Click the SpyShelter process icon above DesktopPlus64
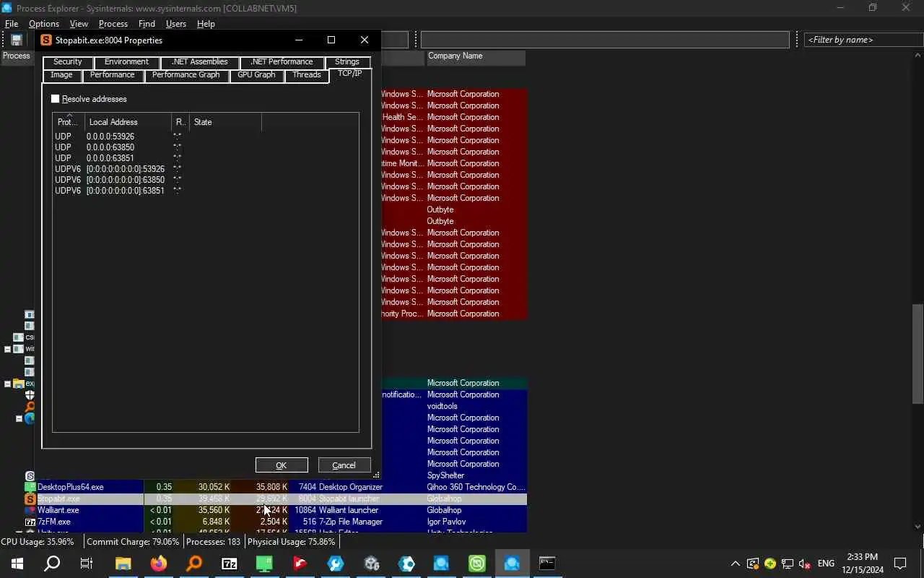924x578 pixels. click(x=30, y=475)
